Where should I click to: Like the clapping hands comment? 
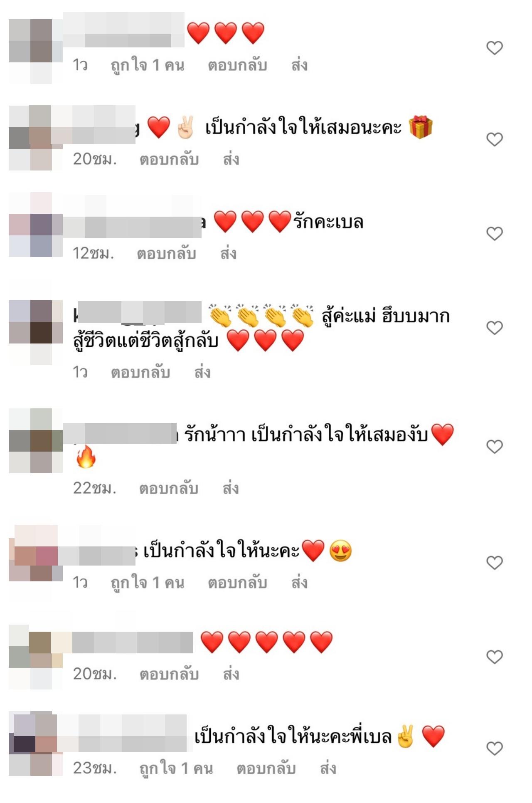[x=495, y=328]
